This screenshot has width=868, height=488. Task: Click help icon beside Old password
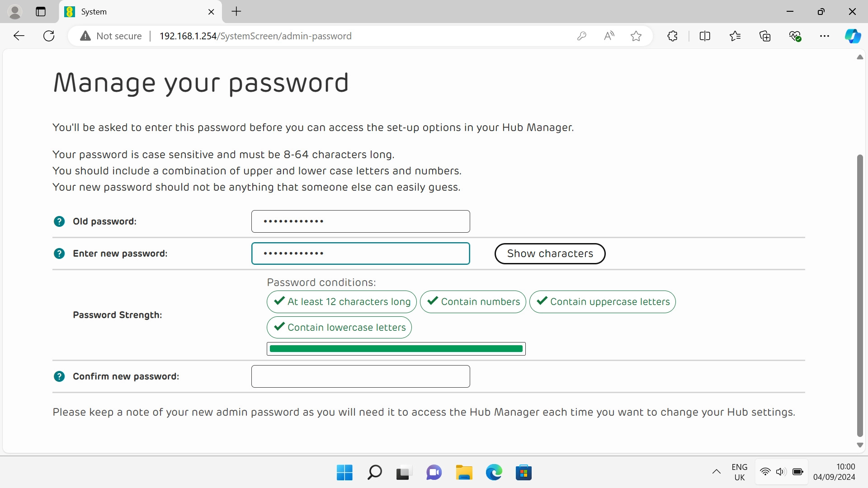(x=59, y=221)
